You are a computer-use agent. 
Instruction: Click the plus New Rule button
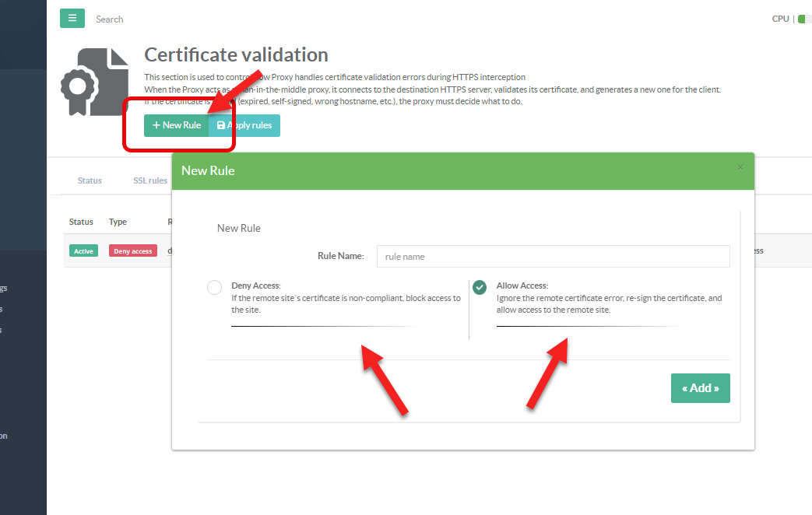point(176,125)
